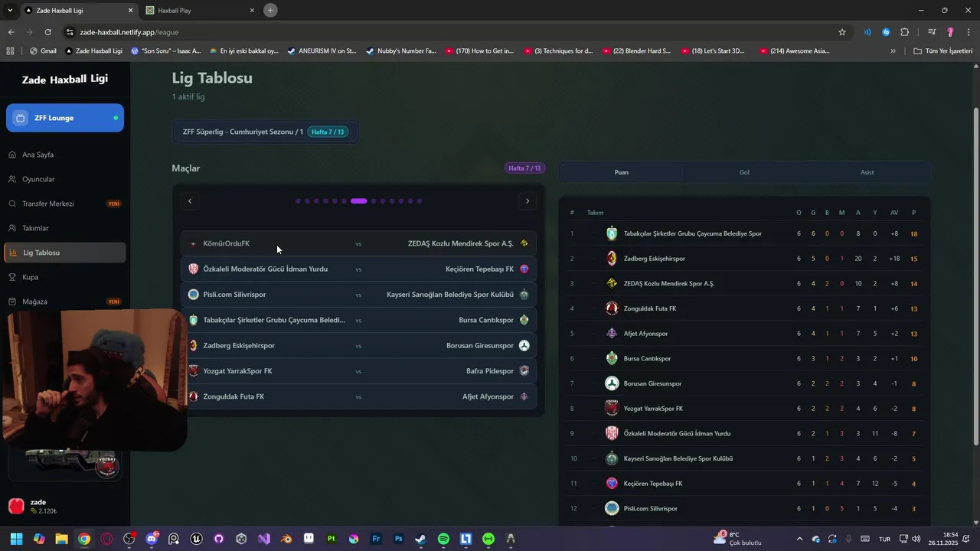Open Pisli.com Silivrispor vs Kayseri match
980x551 pixels.
click(x=359, y=295)
